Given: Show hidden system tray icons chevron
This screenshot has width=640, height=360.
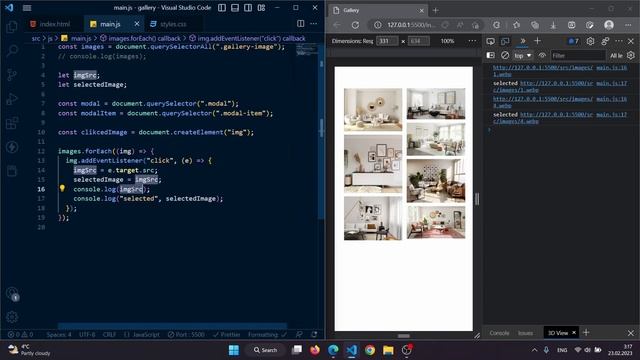Looking at the screenshot, I should pos(534,350).
